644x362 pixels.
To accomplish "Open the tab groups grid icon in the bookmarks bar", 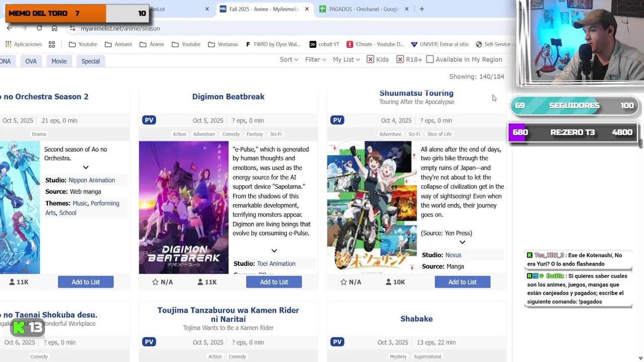I will [x=52, y=44].
